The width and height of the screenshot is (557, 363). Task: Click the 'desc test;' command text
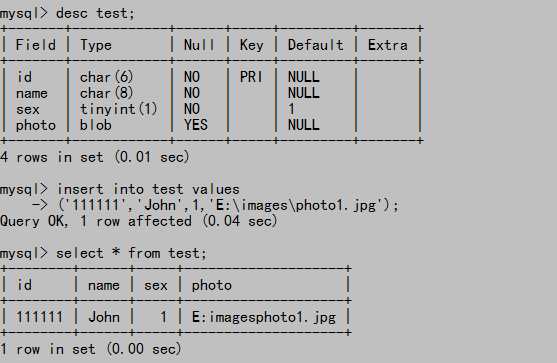click(96, 13)
